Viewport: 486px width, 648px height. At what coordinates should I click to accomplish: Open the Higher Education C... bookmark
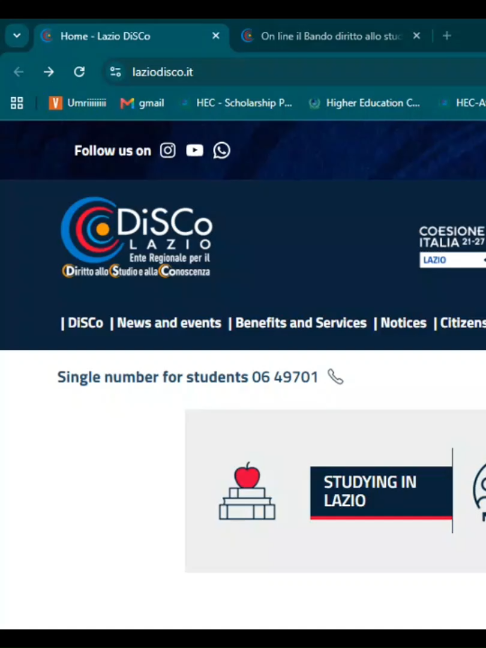(364, 103)
